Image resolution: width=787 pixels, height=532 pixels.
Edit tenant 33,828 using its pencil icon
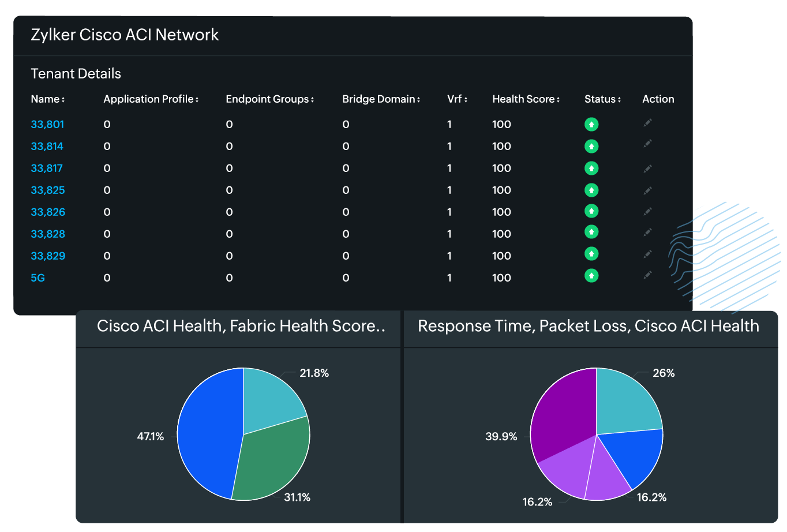648,232
